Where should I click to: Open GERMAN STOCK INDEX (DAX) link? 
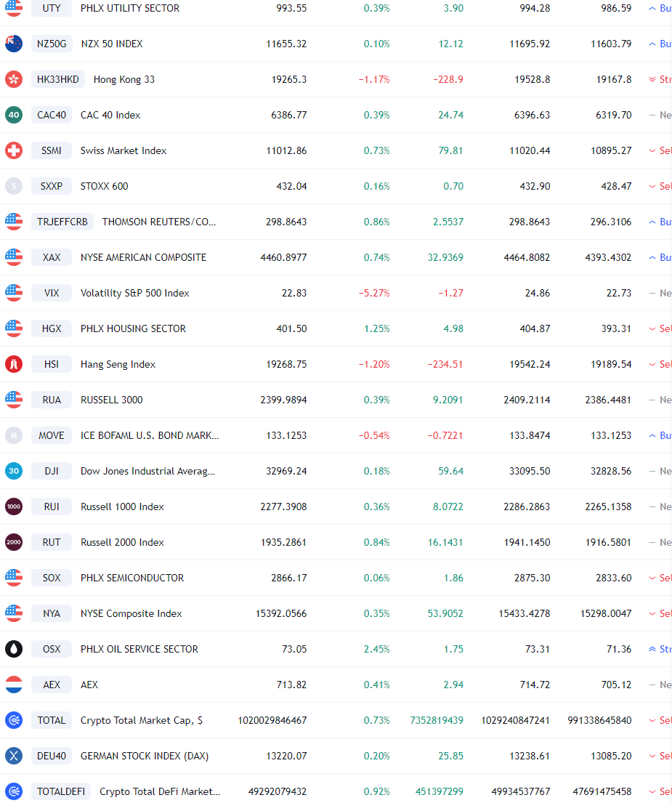click(x=145, y=755)
